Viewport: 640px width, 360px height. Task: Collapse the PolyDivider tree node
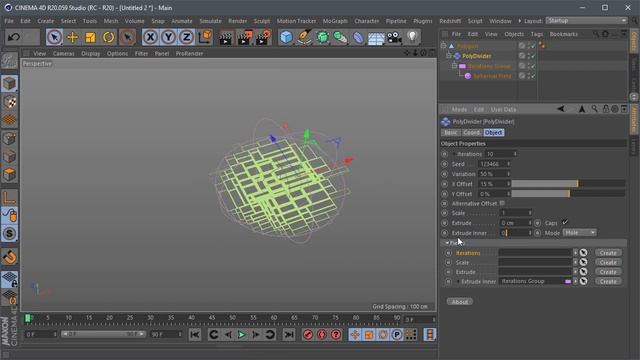click(449, 56)
